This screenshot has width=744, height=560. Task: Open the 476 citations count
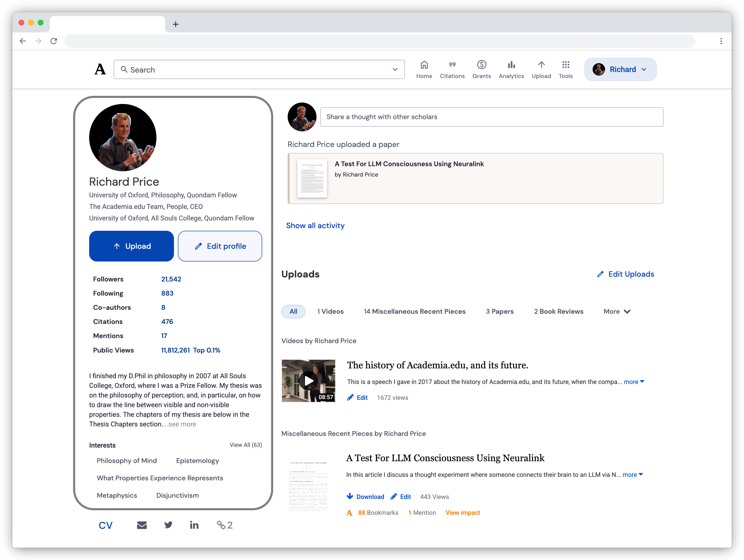tap(167, 322)
